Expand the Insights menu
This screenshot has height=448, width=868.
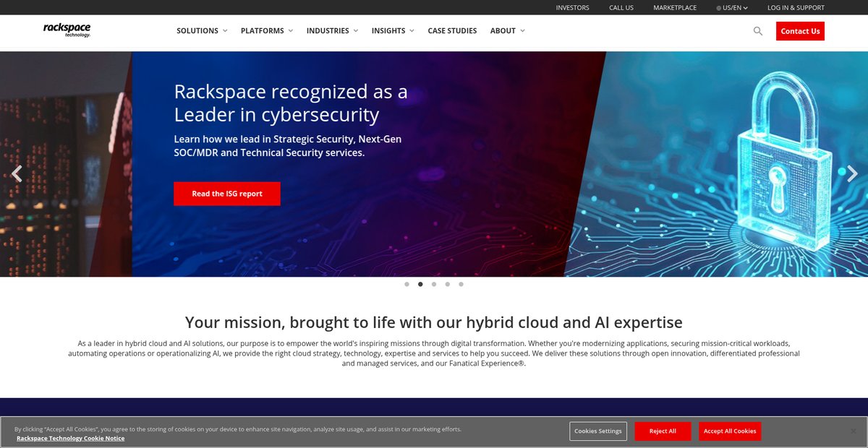click(x=393, y=31)
